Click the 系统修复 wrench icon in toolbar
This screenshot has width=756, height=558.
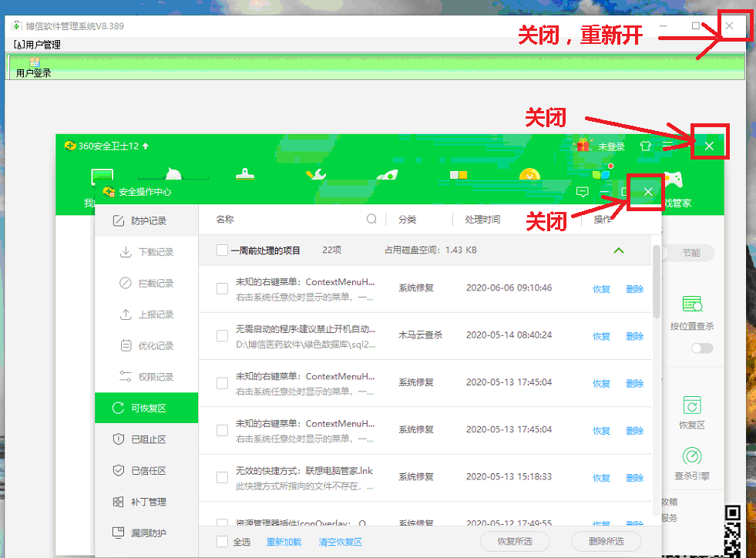pos(316,174)
